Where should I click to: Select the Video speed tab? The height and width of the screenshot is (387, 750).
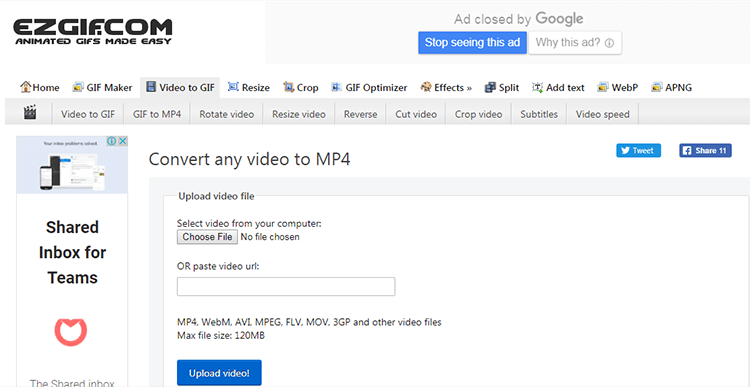click(603, 114)
